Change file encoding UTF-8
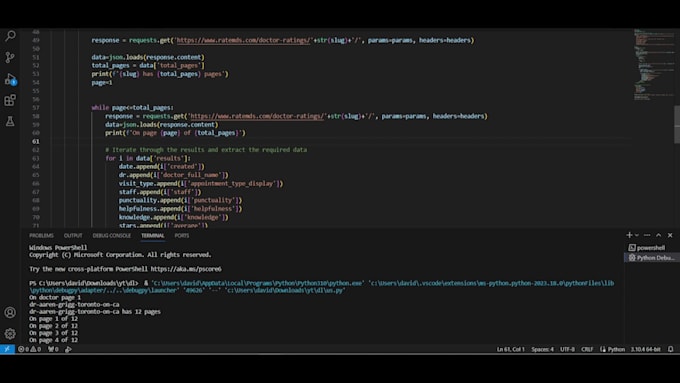This screenshot has height=383, width=680. click(x=567, y=349)
